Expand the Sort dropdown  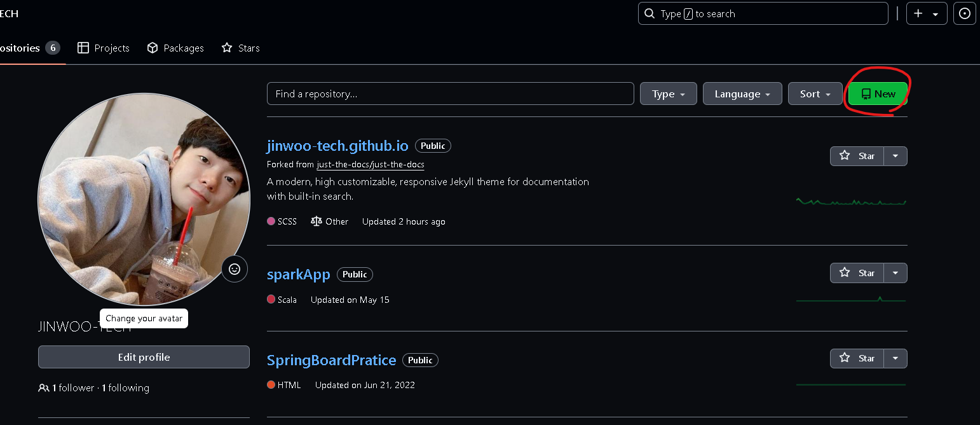[815, 94]
